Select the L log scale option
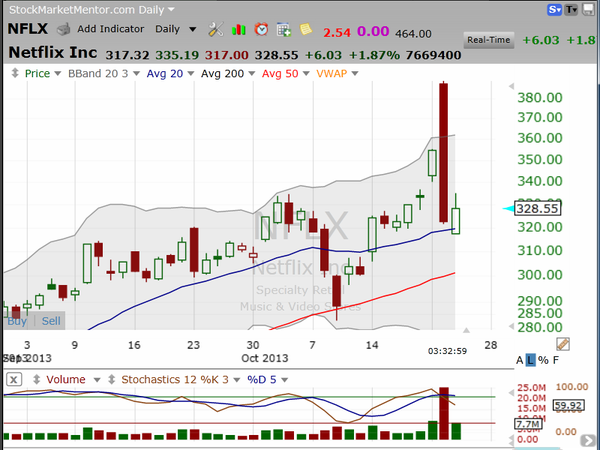This screenshot has width=600, height=450. click(530, 360)
